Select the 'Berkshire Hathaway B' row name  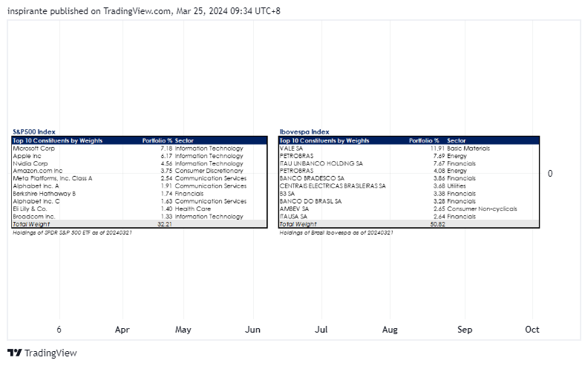[x=45, y=194]
